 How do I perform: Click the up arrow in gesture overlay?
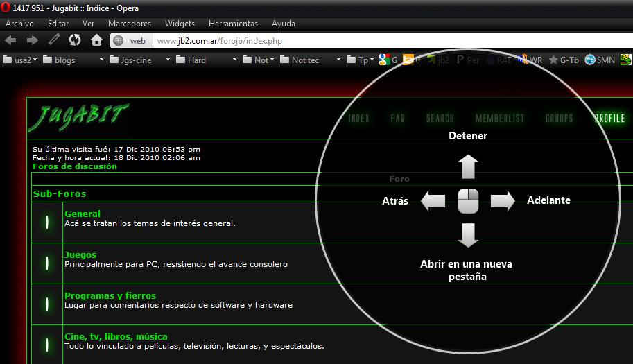point(468,166)
